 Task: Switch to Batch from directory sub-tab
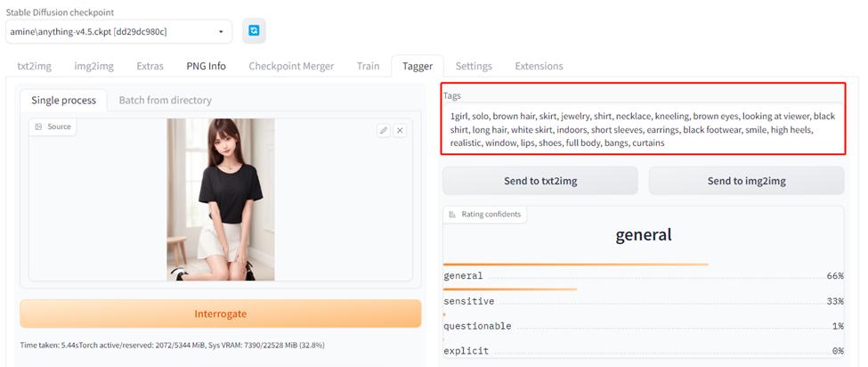166,100
